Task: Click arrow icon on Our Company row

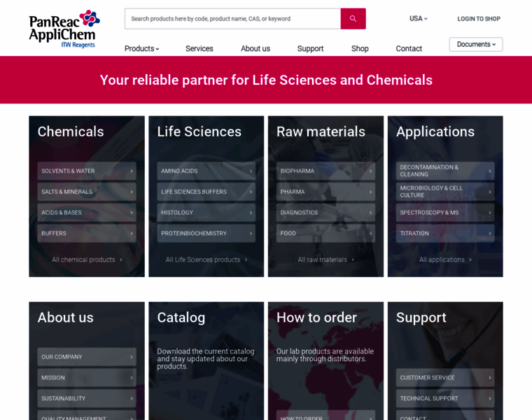Action: pyautogui.click(x=131, y=357)
